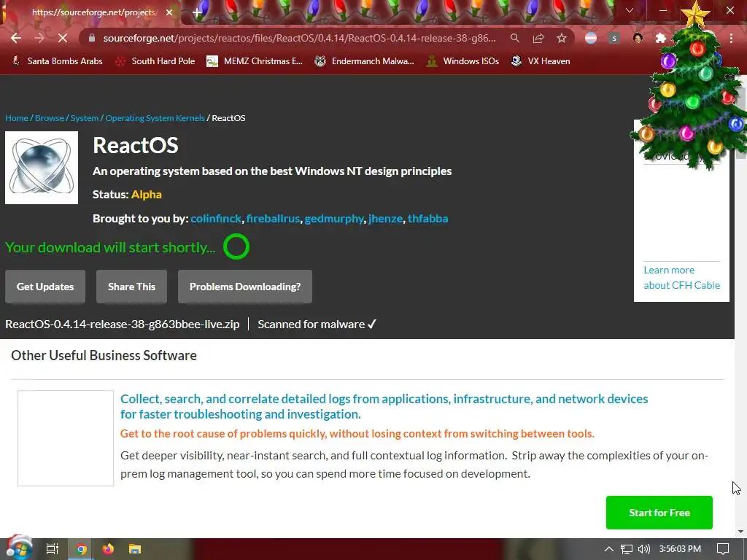Click Chrome icon on taskbar
Screen dimensions: 747x560
click(x=82, y=549)
